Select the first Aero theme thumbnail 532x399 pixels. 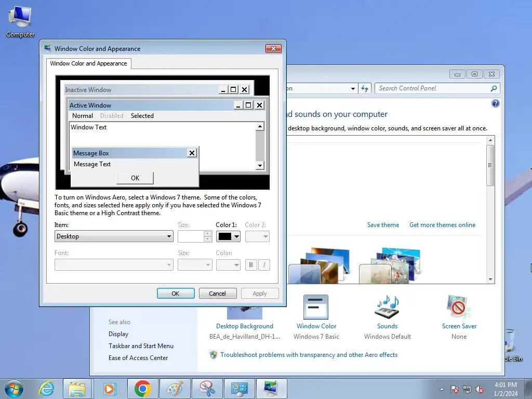319,265
